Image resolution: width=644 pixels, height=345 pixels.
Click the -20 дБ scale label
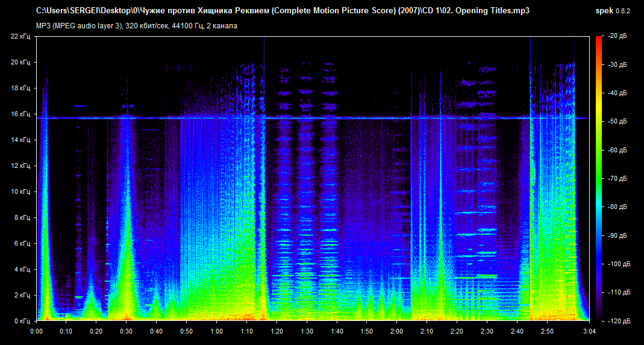(x=618, y=36)
